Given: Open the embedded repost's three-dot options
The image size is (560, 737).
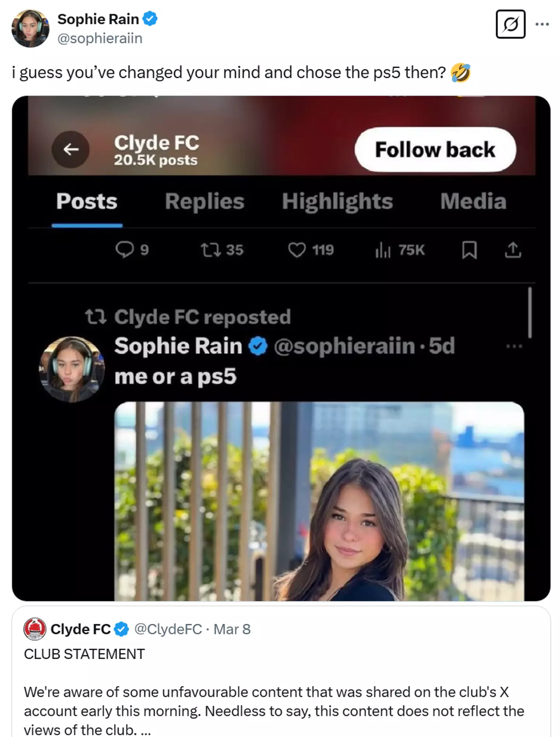Looking at the screenshot, I should 514,346.
